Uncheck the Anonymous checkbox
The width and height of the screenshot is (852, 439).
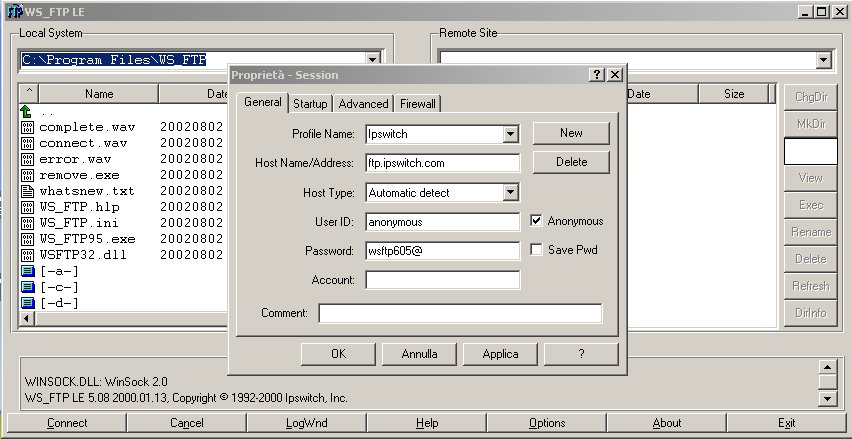coord(536,221)
